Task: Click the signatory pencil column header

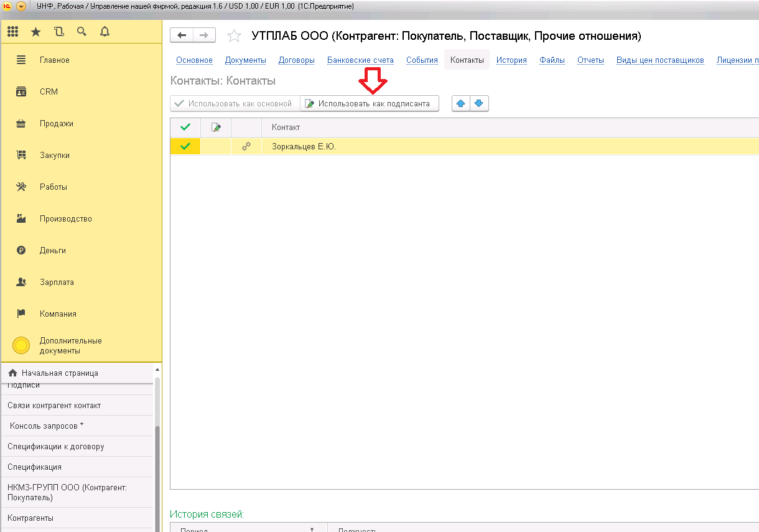Action: pos(216,128)
